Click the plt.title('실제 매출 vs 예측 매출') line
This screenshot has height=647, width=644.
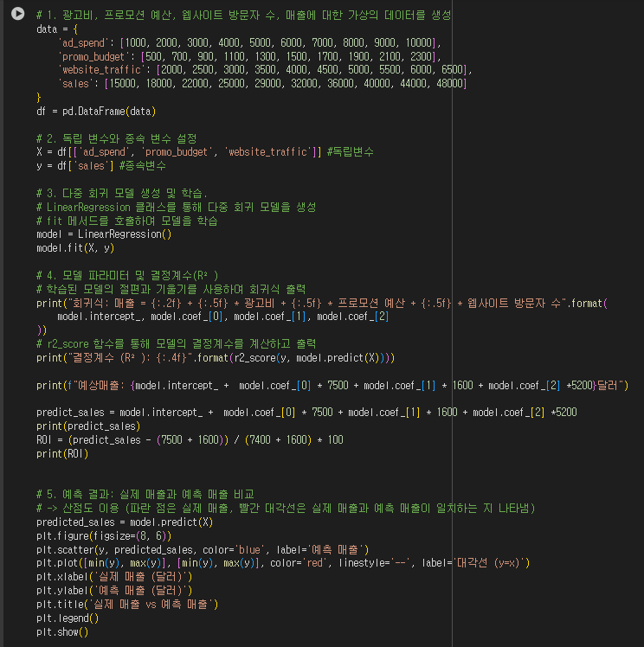(x=127, y=605)
